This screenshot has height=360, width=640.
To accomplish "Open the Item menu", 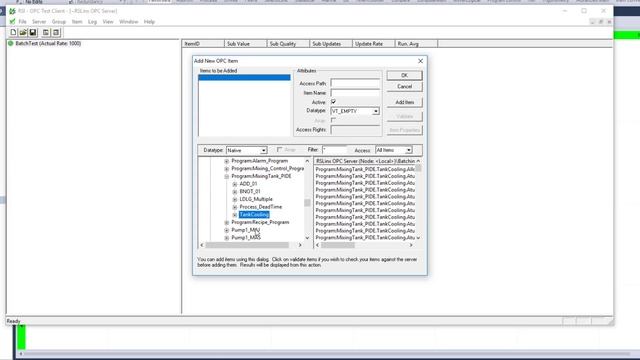I will [x=77, y=22].
